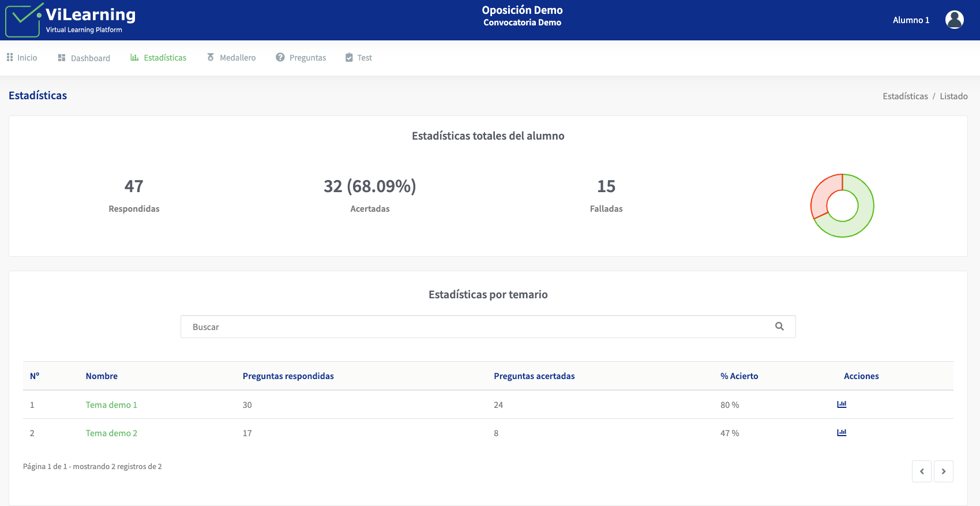This screenshot has height=506, width=980.
Task: Open chart icon for Tema demo 1
Action: click(842, 404)
